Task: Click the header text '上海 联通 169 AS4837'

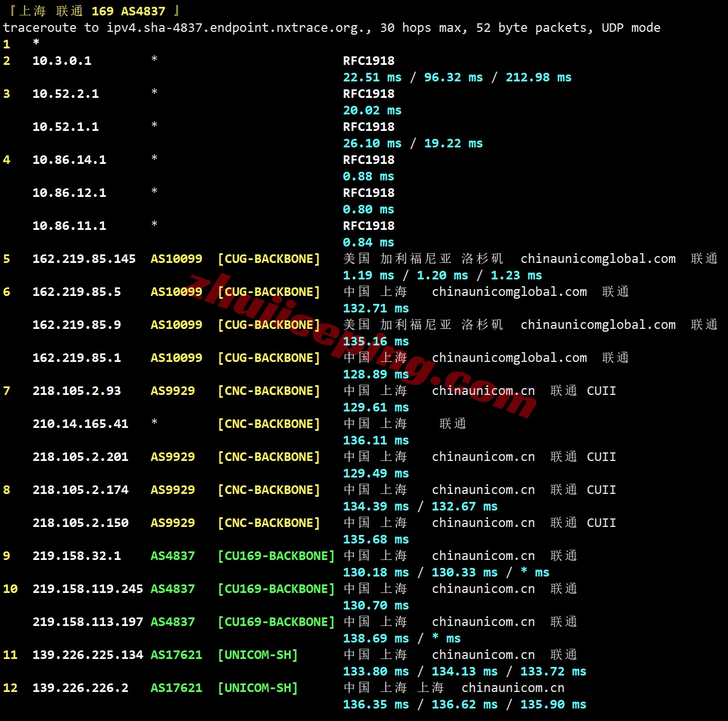Action: tap(92, 11)
